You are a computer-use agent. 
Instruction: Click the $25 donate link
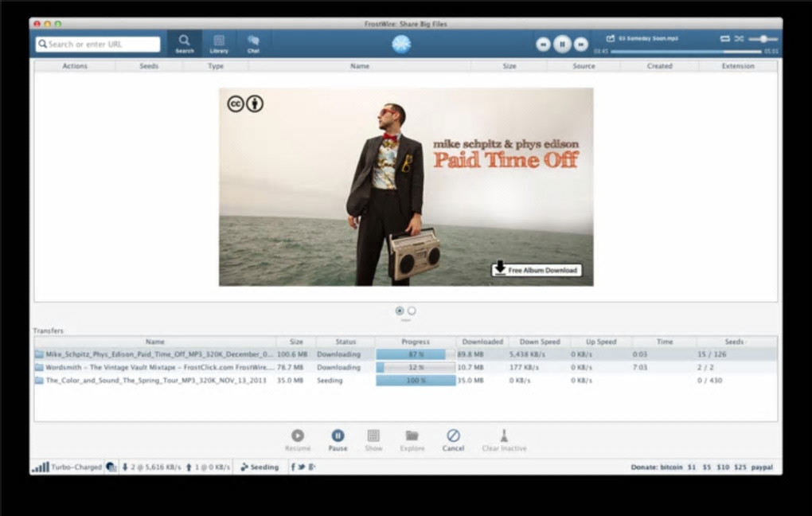pyautogui.click(x=740, y=467)
